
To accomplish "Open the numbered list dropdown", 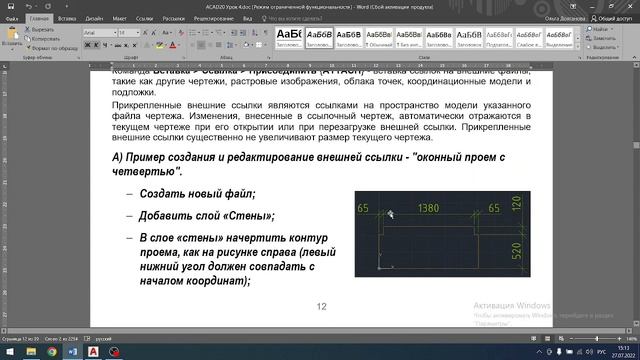I will [x=212, y=33].
